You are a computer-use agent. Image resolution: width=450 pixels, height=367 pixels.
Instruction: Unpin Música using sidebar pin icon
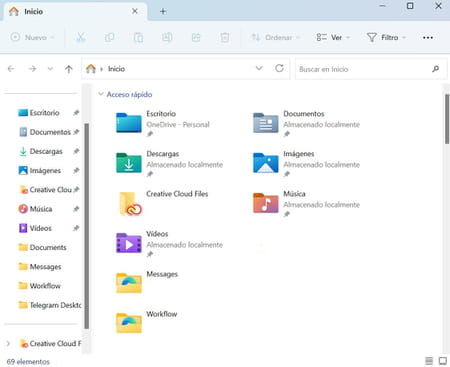tap(76, 209)
